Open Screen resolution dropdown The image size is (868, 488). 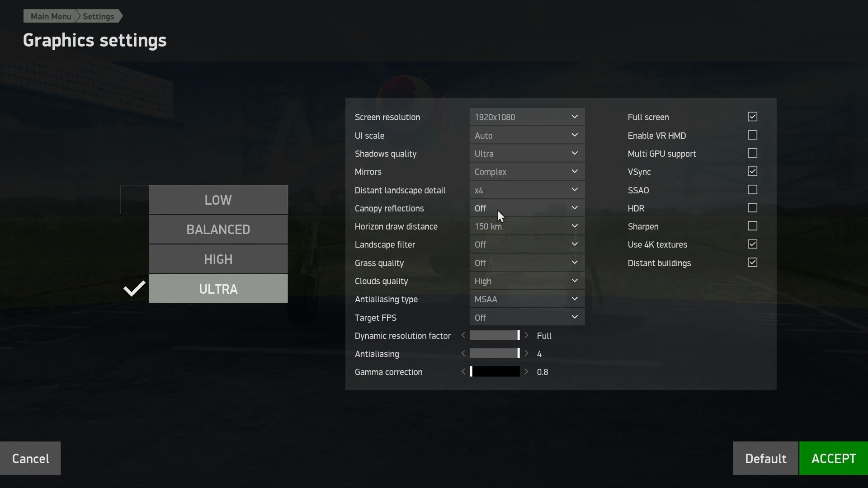[x=527, y=117]
